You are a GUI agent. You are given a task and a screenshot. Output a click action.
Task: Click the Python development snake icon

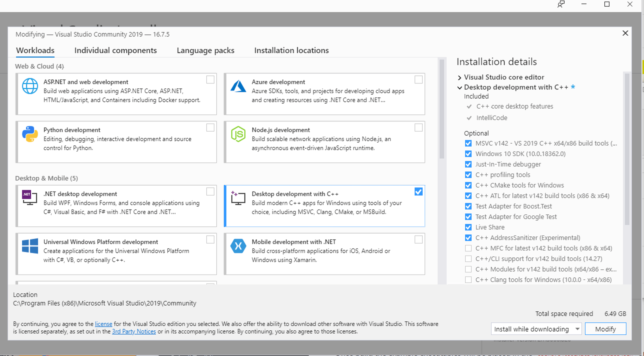30,134
